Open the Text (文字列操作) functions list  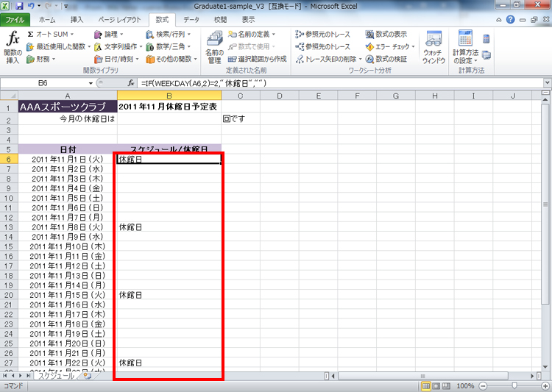[x=118, y=46]
